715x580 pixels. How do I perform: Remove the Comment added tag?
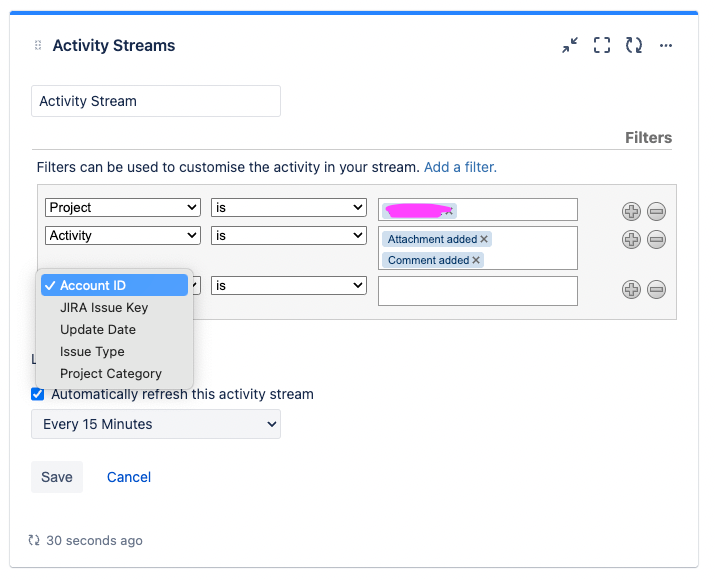point(476,260)
